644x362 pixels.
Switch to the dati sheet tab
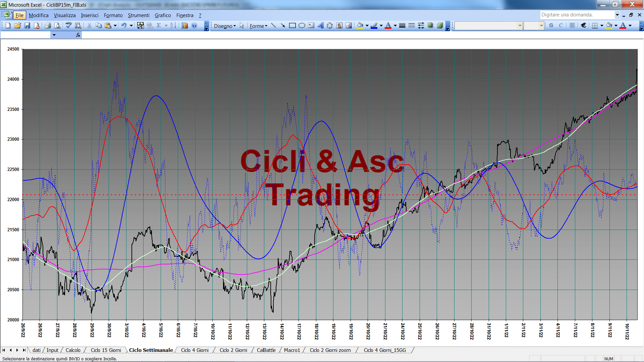[x=37, y=350]
